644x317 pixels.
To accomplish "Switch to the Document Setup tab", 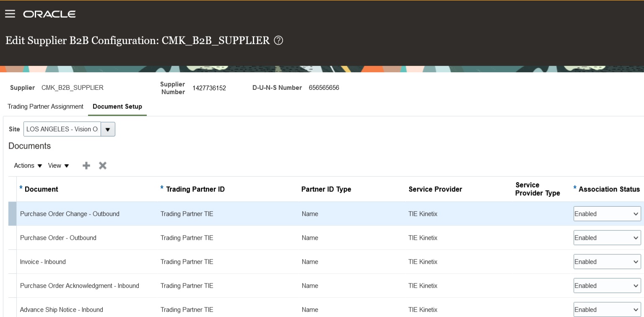I will [x=117, y=107].
